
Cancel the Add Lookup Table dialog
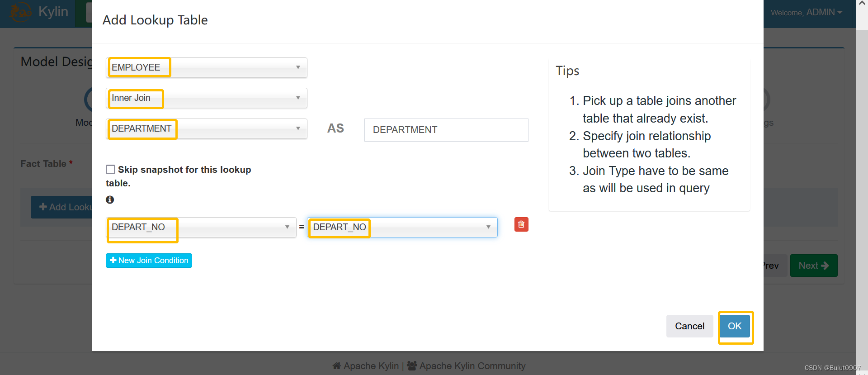tap(689, 326)
